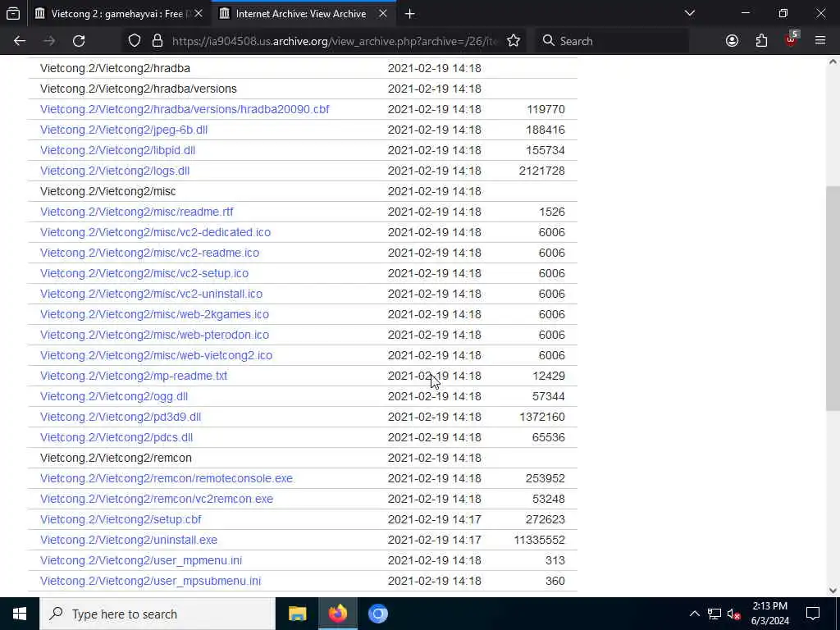Reload the current page
Screen dimensions: 840x630
pos(79,41)
